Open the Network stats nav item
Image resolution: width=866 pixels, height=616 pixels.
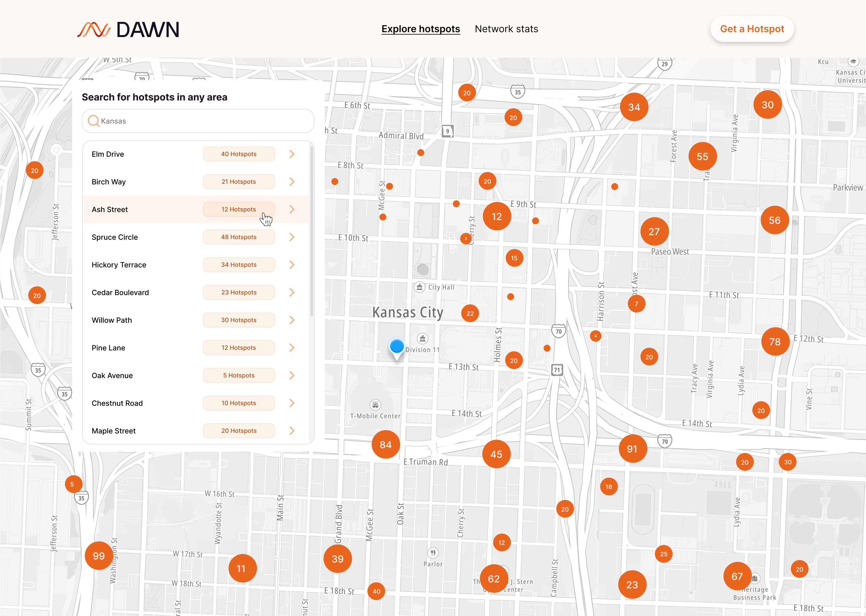click(x=506, y=29)
